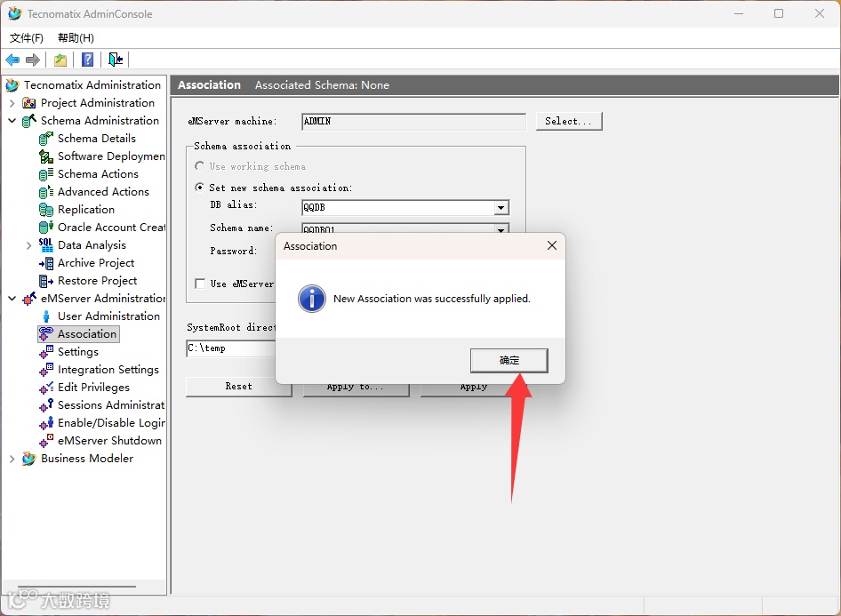Click the Apply to... button

tap(356, 388)
